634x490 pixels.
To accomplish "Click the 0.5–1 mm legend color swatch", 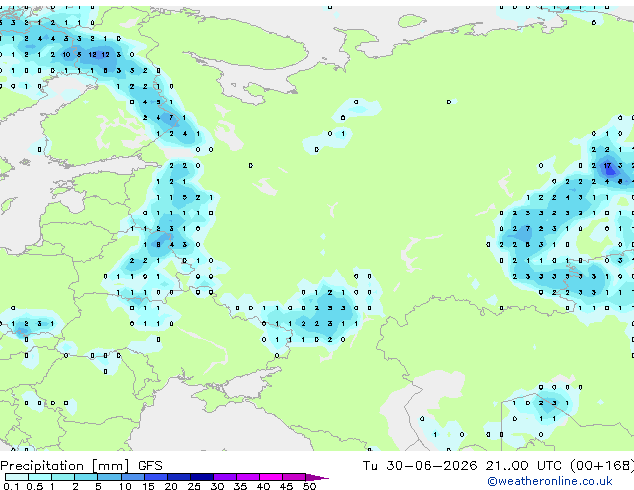I will coord(40,477).
